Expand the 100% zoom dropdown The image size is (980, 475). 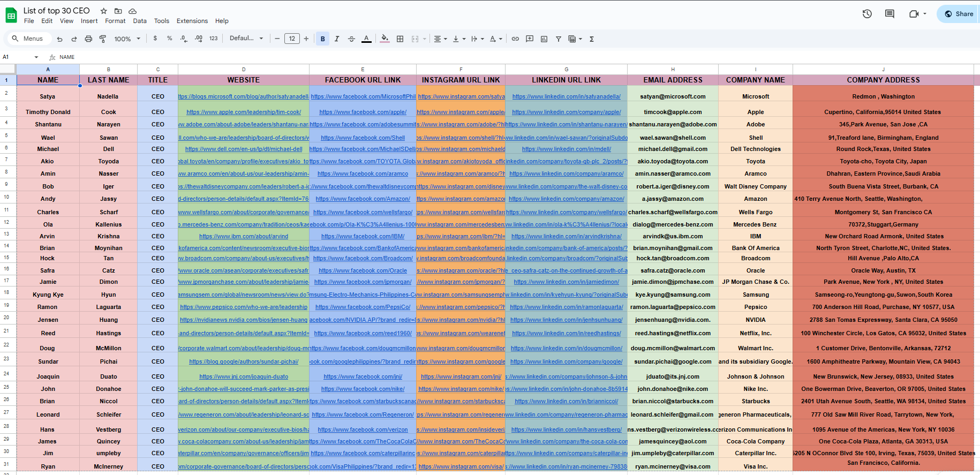(x=127, y=39)
